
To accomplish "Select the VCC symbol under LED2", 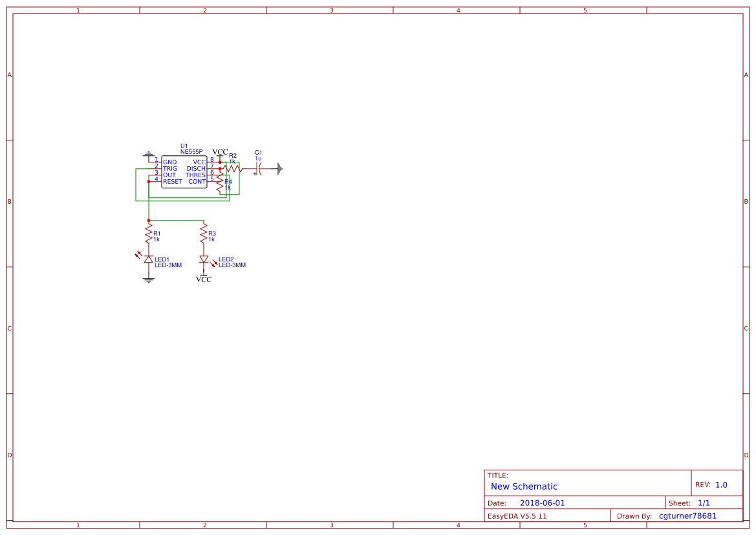I will pyautogui.click(x=204, y=279).
